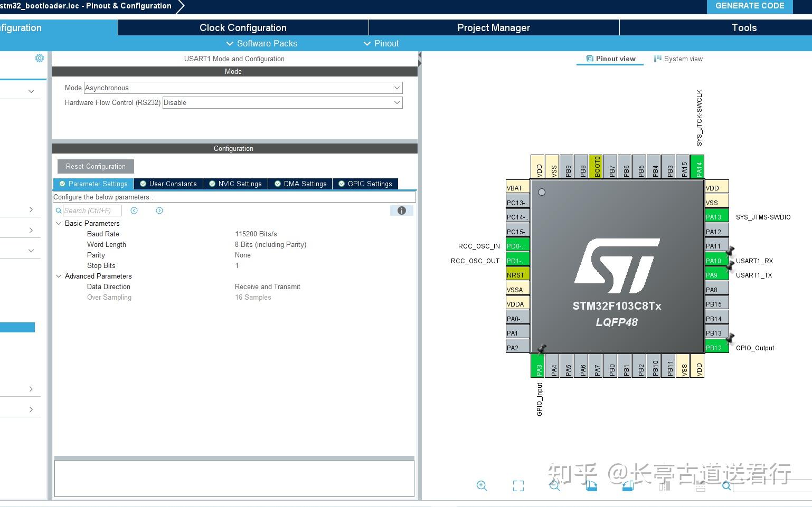Screen dimensions: 812x507
Task: Click the Baud Rate value 115200 Bits/s
Action: pos(256,234)
